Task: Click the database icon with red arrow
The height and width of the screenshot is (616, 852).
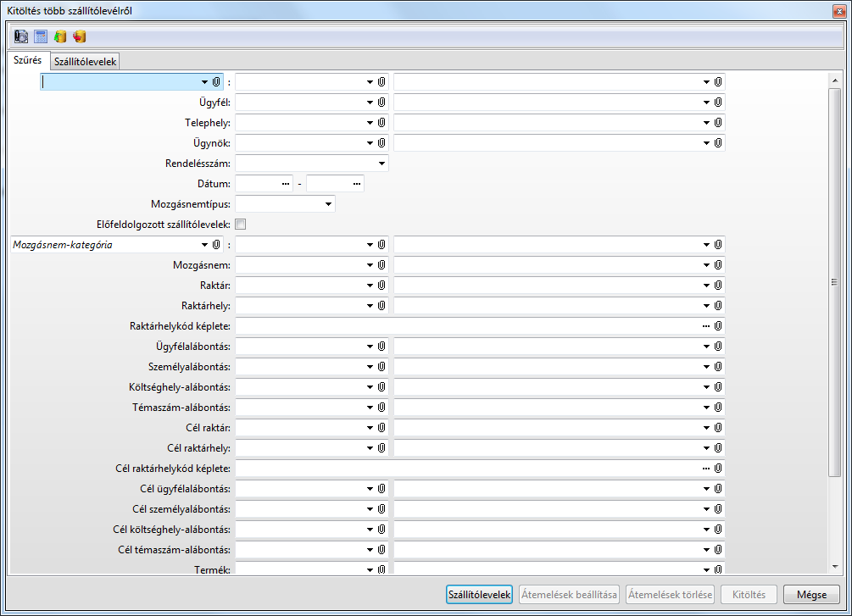Action: 80,36
